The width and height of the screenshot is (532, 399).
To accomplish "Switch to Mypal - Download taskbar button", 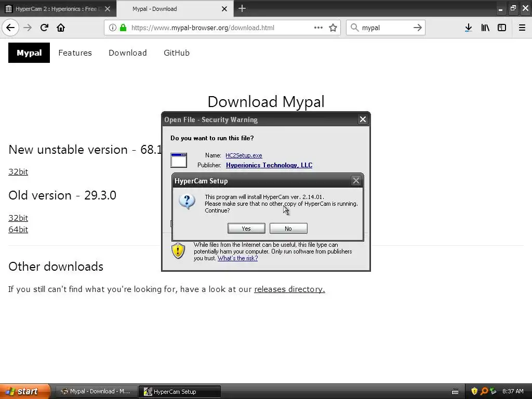I will 96,391.
